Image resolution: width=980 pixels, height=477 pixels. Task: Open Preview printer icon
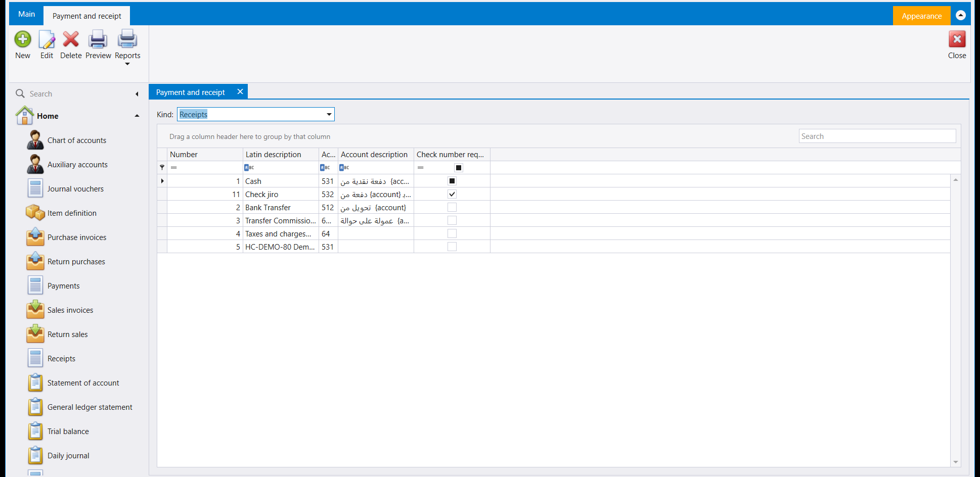click(98, 39)
